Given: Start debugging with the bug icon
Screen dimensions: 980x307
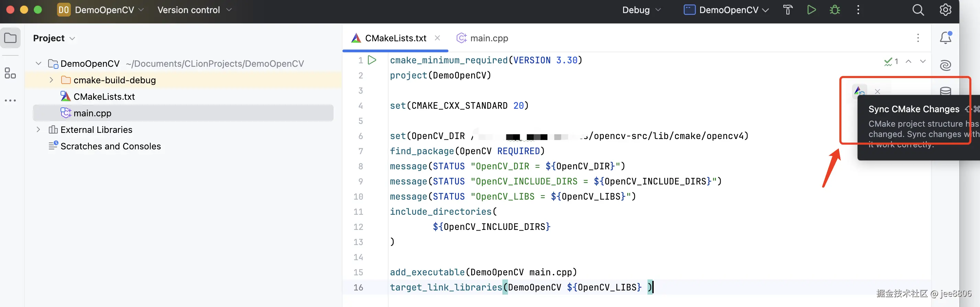Looking at the screenshot, I should tap(835, 10).
